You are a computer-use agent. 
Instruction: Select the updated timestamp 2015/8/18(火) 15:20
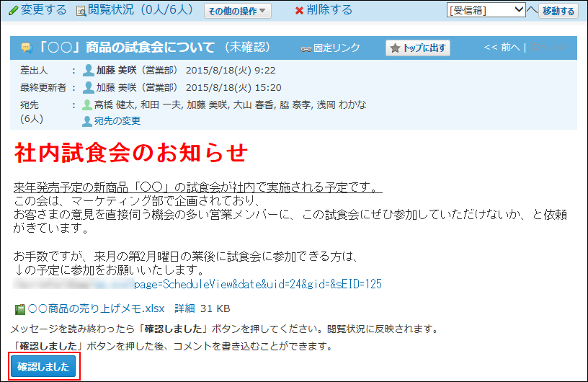click(x=233, y=87)
